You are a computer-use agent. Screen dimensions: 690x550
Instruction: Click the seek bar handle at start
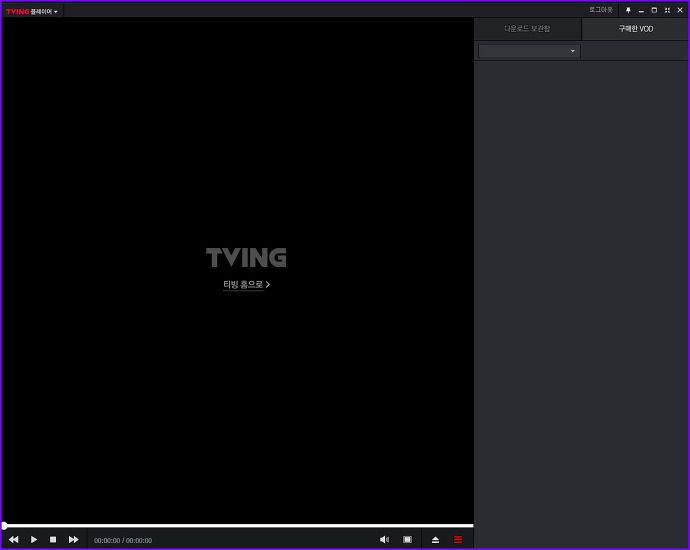click(x=4, y=525)
